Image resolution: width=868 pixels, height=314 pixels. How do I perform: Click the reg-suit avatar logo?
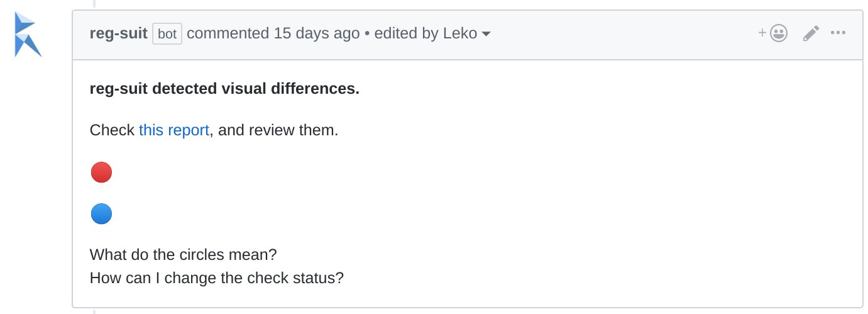(28, 35)
